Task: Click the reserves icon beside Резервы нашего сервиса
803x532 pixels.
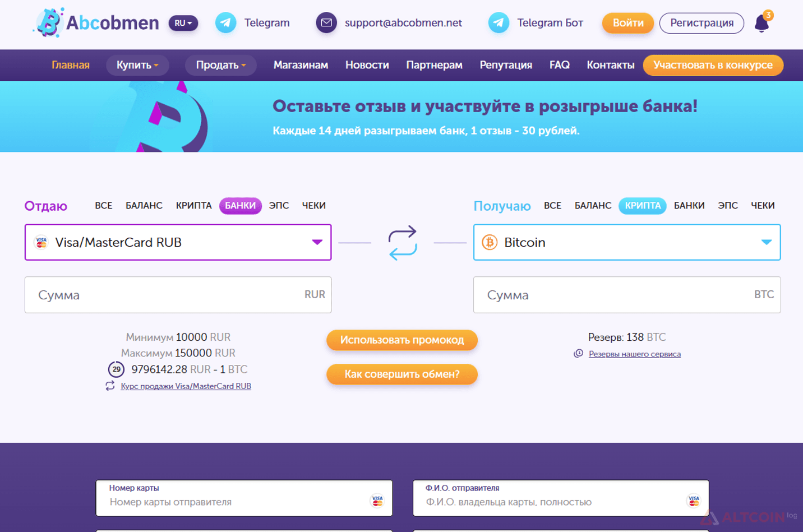Action: pyautogui.click(x=579, y=354)
